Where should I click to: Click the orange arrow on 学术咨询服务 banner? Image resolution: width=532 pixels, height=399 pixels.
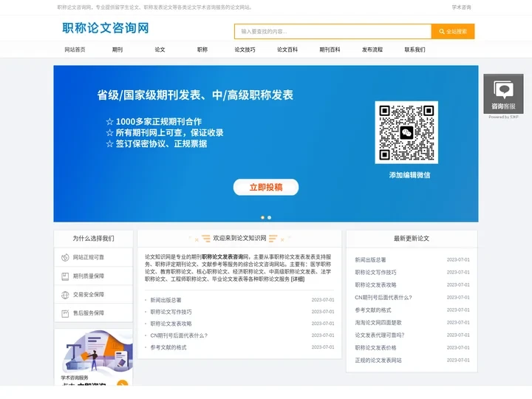pyautogui.click(x=123, y=383)
